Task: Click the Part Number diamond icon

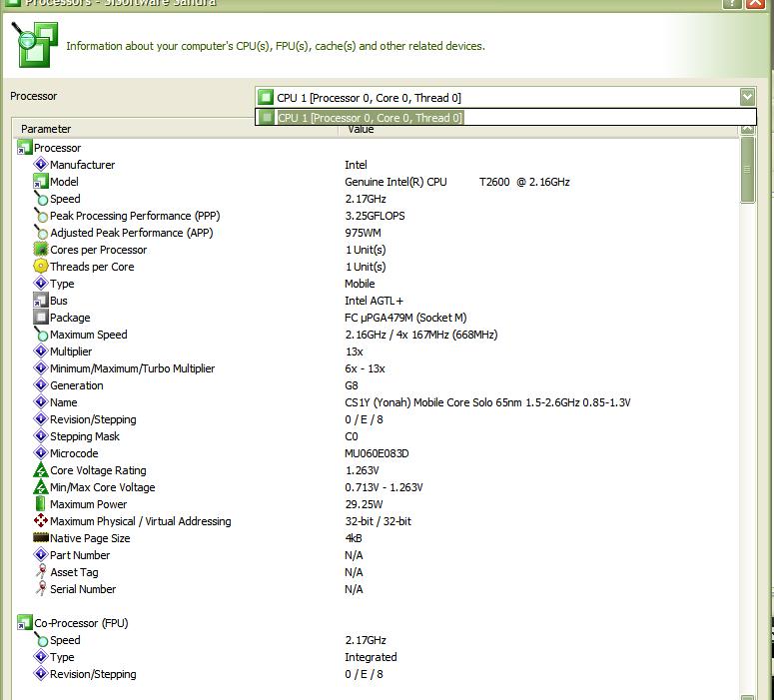Action: pos(41,554)
